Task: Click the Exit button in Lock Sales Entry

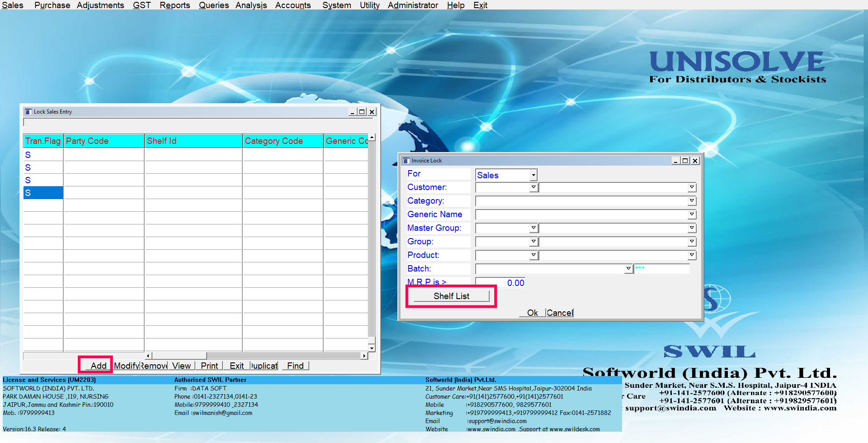Action: click(236, 366)
